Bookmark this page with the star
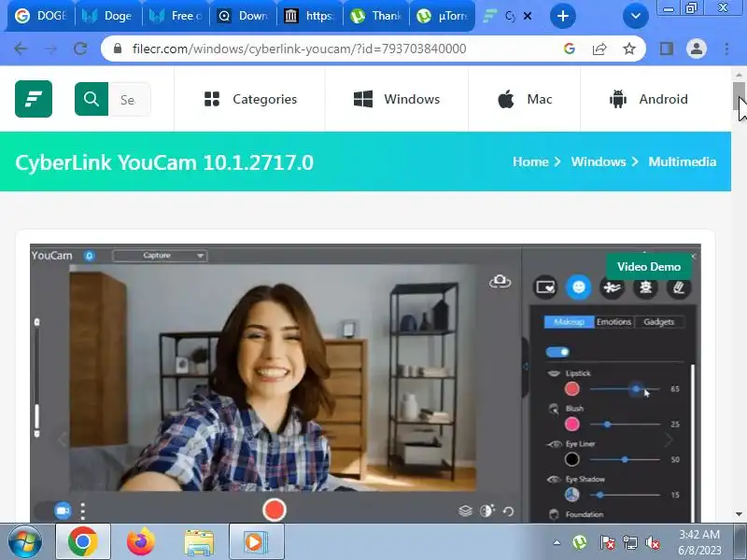 tap(629, 49)
